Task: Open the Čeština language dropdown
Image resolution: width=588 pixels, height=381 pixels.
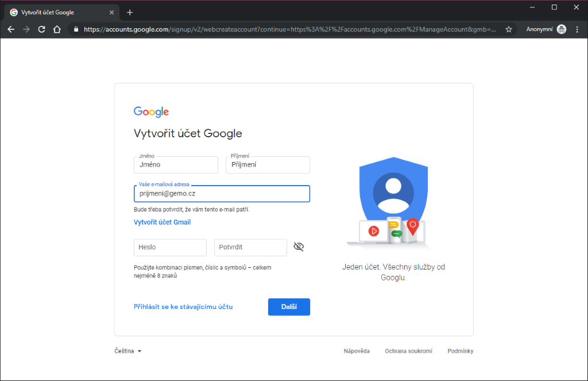Action: click(x=128, y=351)
